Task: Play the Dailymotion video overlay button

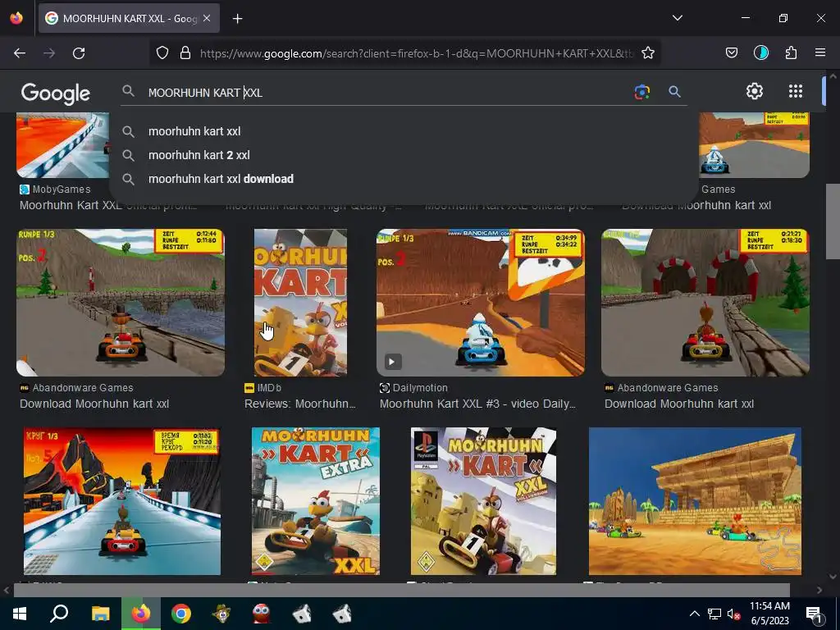Action: tap(391, 362)
